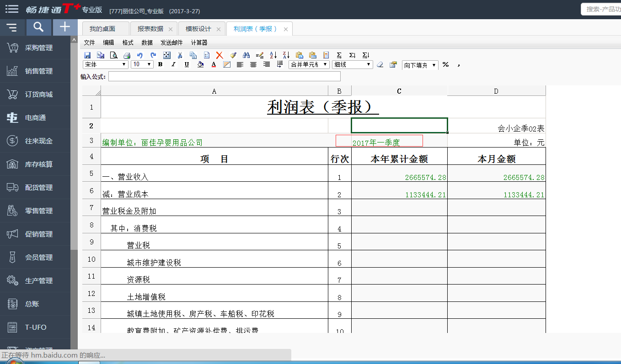Sort ascending A to Z
Viewport: 621px width, 364px height.
273,55
